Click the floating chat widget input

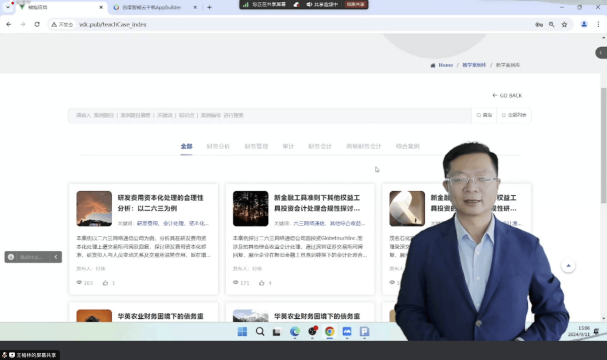(x=31, y=257)
